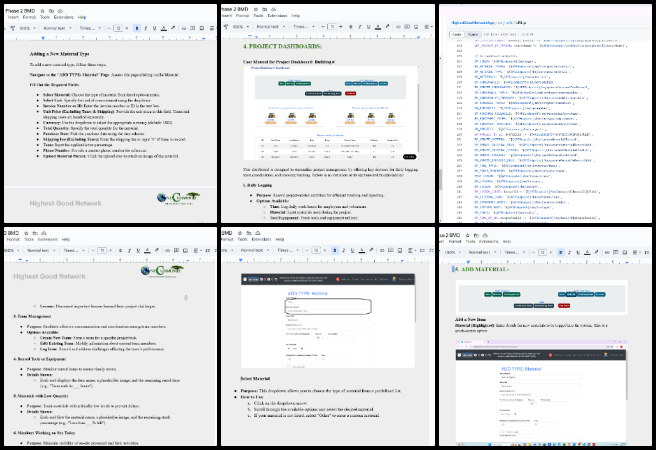Open Tools menu in the Project Dashboards document
This screenshot has height=450, width=656.
tap(259, 15)
